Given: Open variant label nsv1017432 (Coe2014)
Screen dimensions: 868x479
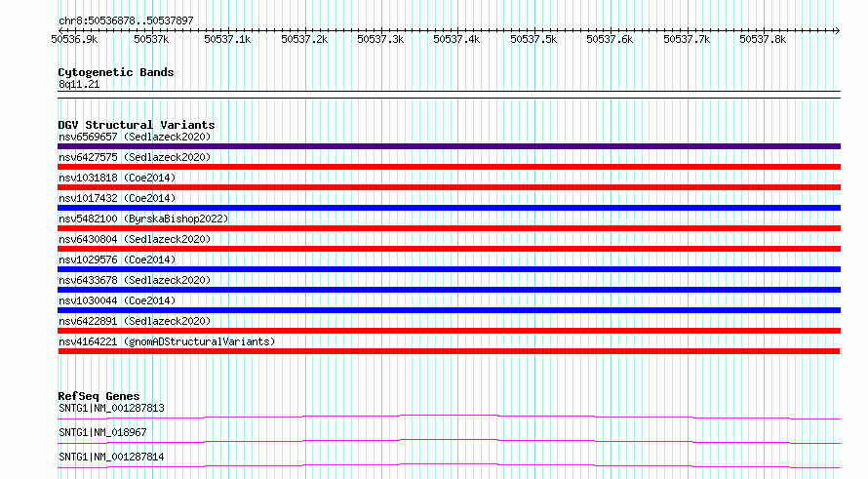Looking at the screenshot, I should click(117, 198).
